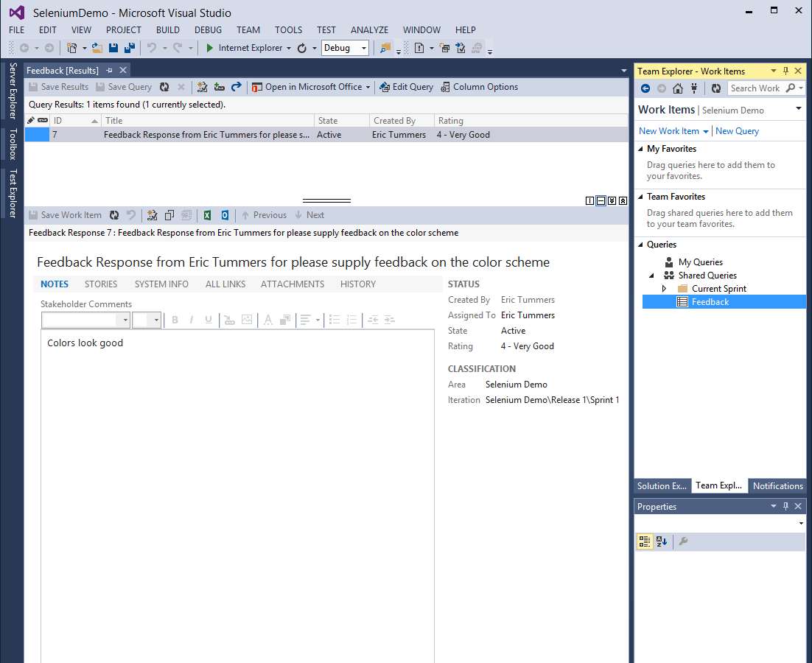Switch to the HISTORY tab
Image resolution: width=812 pixels, height=663 pixels.
357,284
